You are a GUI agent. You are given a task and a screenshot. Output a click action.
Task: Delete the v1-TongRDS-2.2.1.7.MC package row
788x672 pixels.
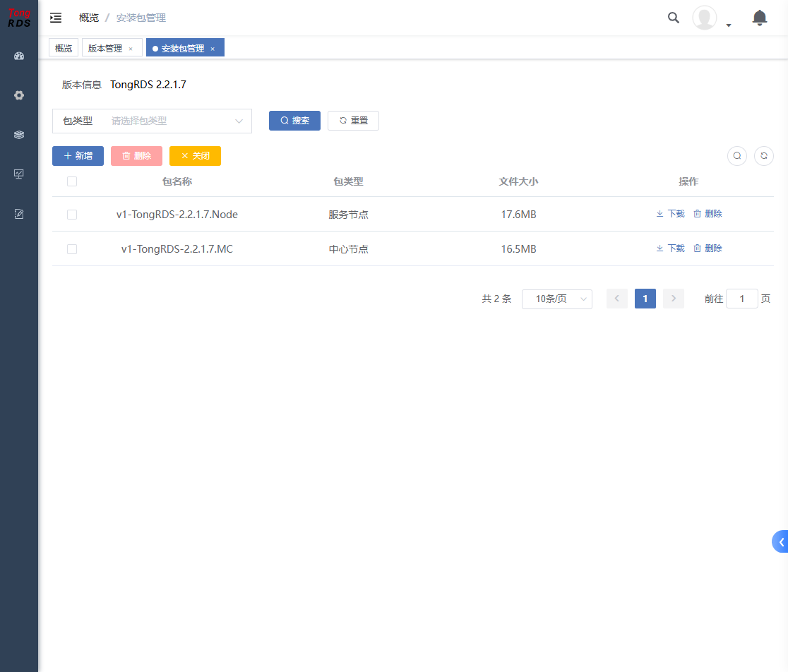708,248
